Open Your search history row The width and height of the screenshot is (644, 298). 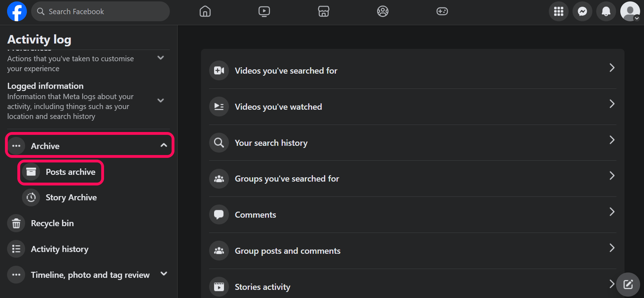(412, 143)
